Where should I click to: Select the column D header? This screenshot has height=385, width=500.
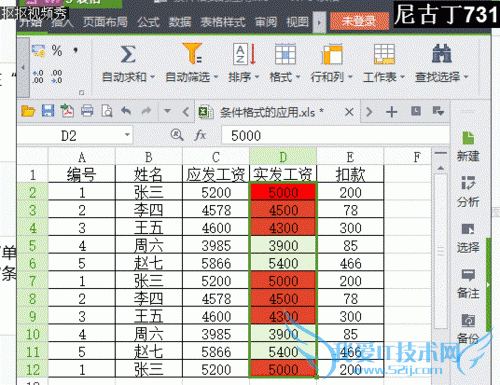point(283,157)
